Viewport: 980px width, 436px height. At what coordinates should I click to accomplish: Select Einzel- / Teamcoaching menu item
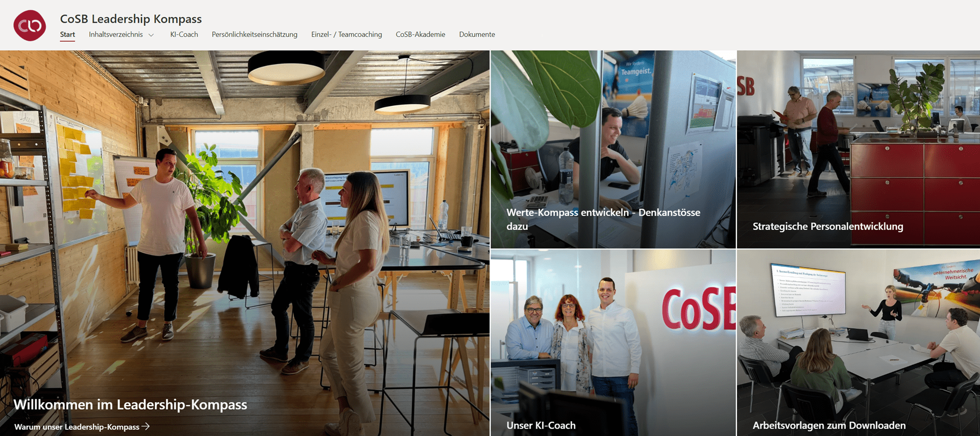346,34
